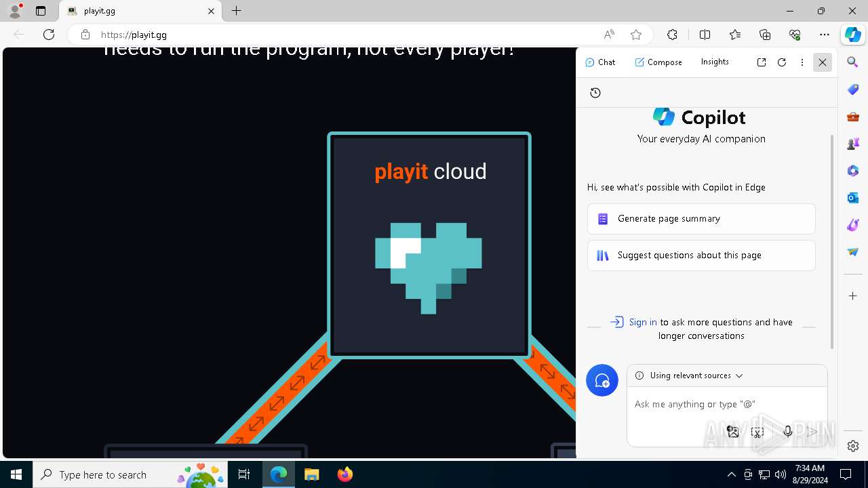Open Settings and more menu
This screenshot has height=488, width=868.
point(825,35)
